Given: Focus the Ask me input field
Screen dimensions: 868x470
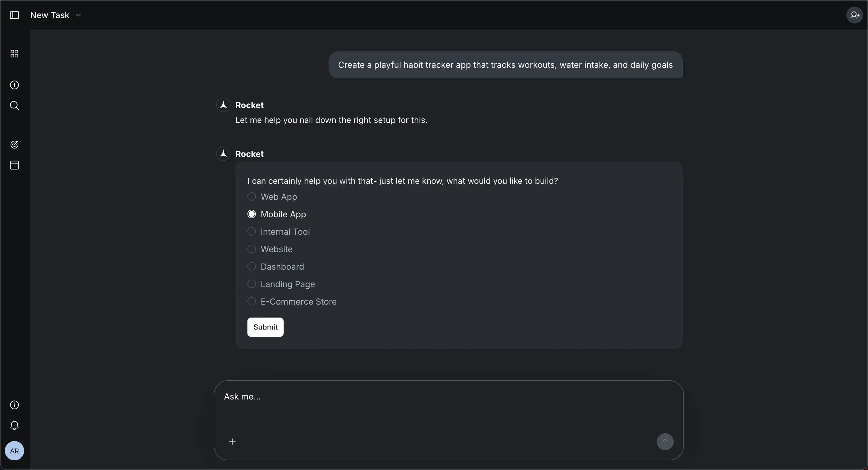Looking at the screenshot, I should coord(438,404).
